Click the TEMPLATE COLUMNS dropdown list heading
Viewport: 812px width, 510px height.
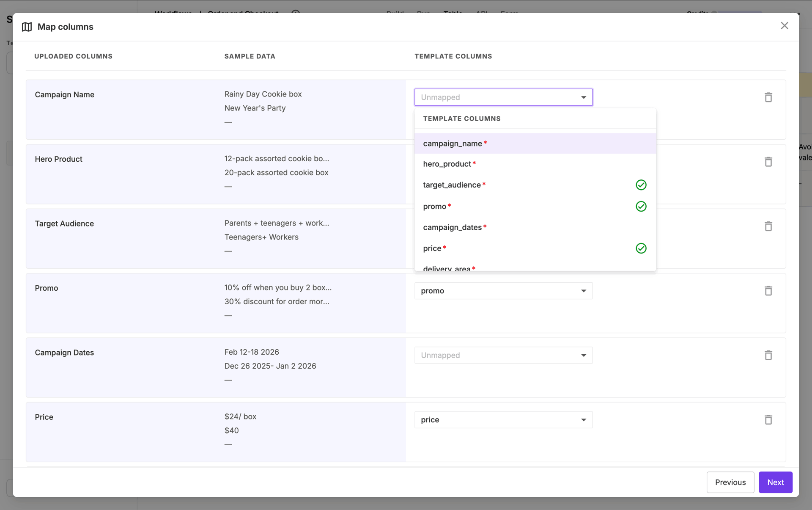(462, 119)
